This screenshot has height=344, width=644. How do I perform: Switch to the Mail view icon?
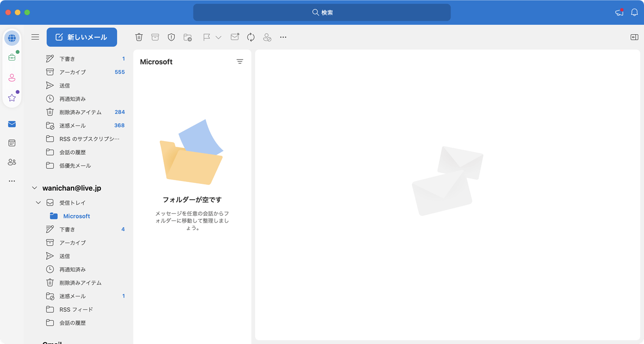coord(12,124)
